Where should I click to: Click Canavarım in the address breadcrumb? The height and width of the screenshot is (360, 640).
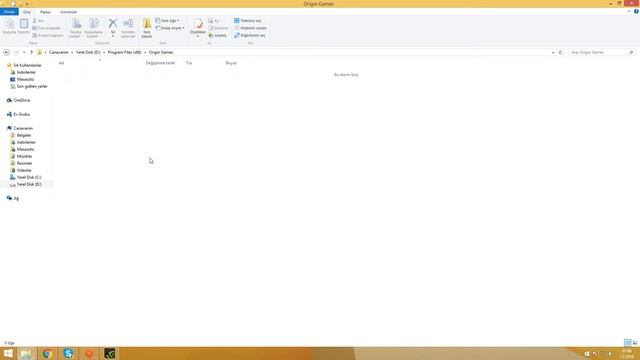[59, 52]
